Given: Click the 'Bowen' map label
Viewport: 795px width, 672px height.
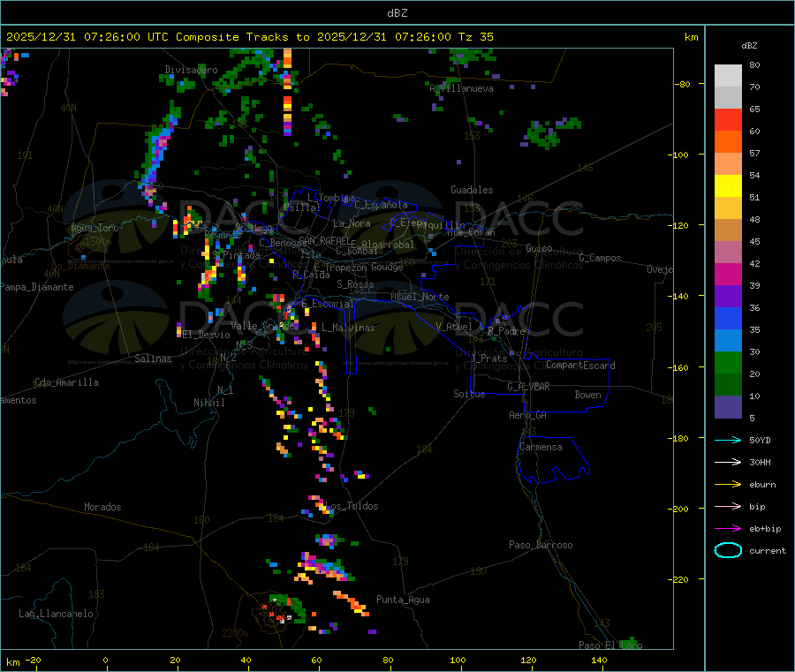Looking at the screenshot, I should [x=588, y=395].
